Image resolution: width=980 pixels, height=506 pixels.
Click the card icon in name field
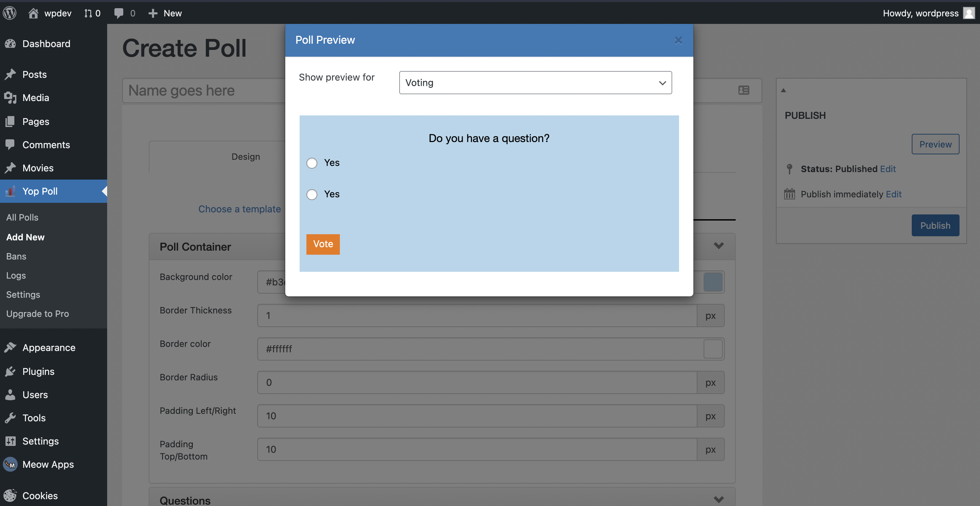(744, 90)
